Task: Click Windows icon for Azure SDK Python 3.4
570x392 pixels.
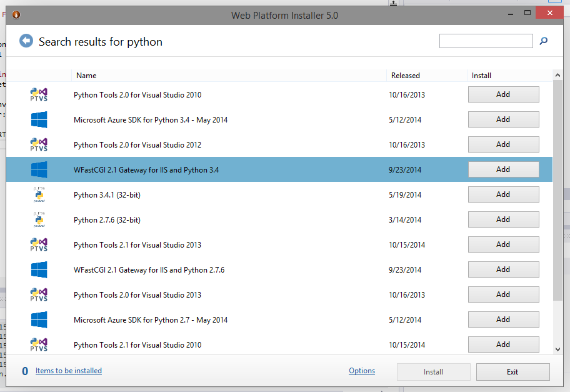Action: (x=39, y=119)
